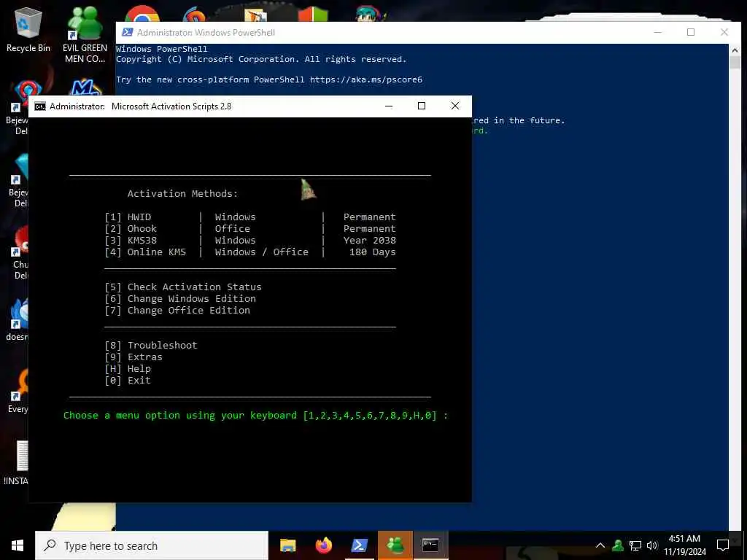
Task: Open the volume control tray icon
Action: pos(652,545)
